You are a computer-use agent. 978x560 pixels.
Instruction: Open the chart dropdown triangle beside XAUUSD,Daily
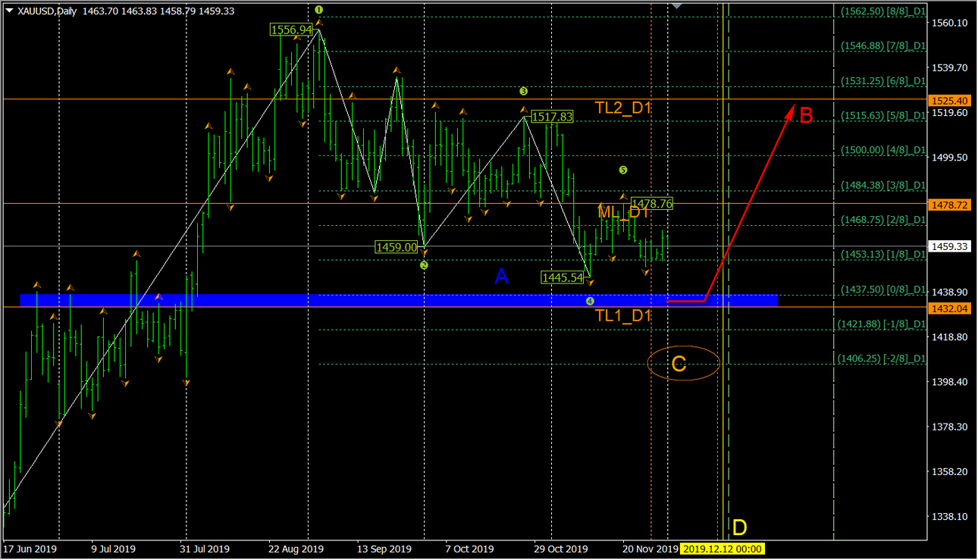click(x=8, y=11)
